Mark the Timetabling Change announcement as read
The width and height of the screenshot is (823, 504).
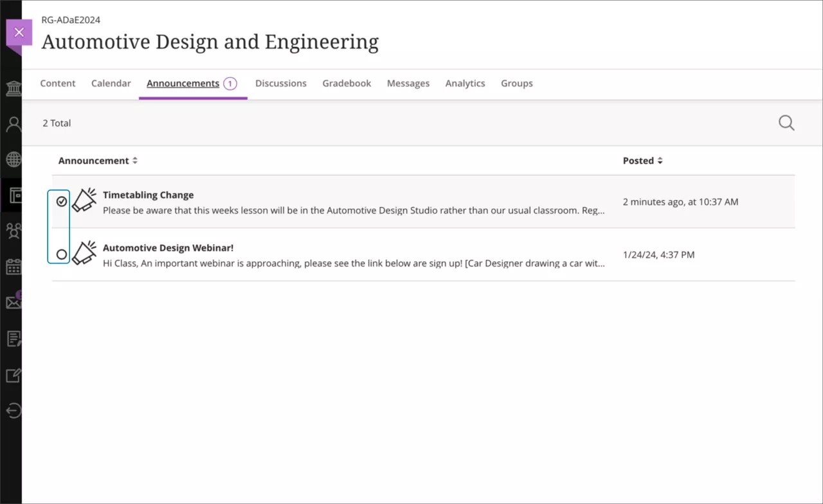click(60, 201)
